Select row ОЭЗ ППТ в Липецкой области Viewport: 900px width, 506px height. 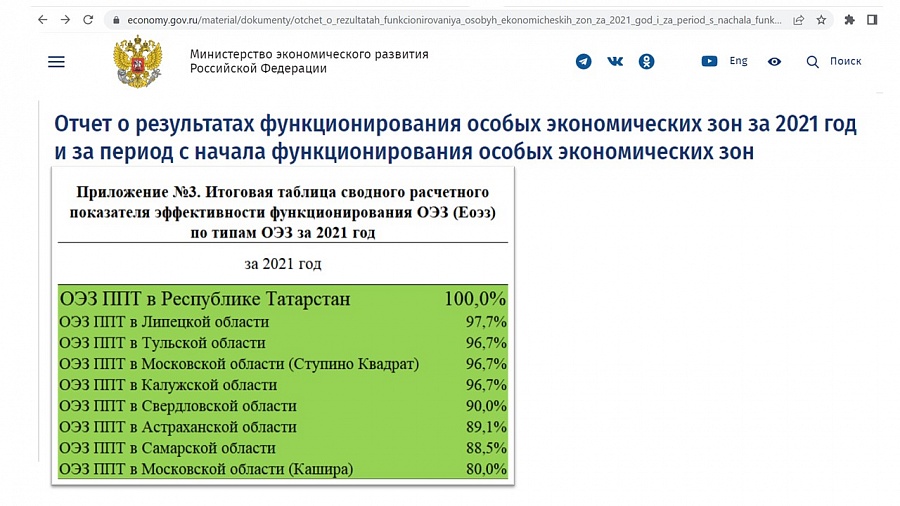[282, 322]
